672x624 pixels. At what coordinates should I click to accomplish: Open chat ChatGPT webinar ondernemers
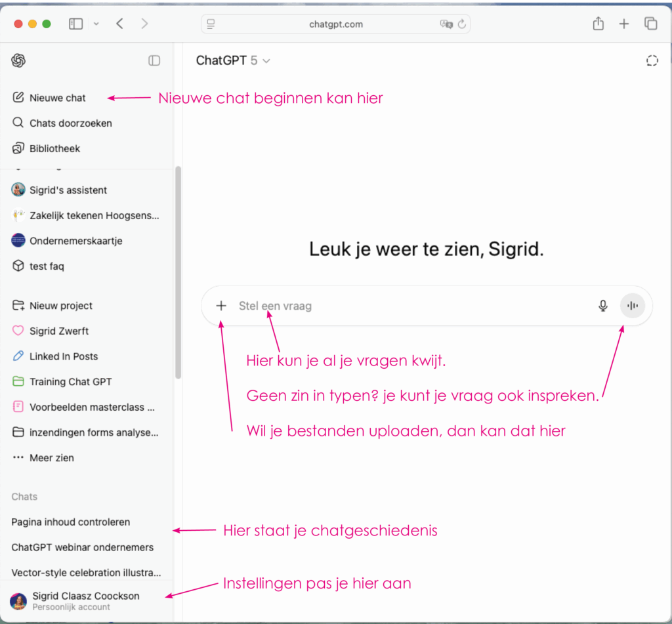pyautogui.click(x=82, y=547)
